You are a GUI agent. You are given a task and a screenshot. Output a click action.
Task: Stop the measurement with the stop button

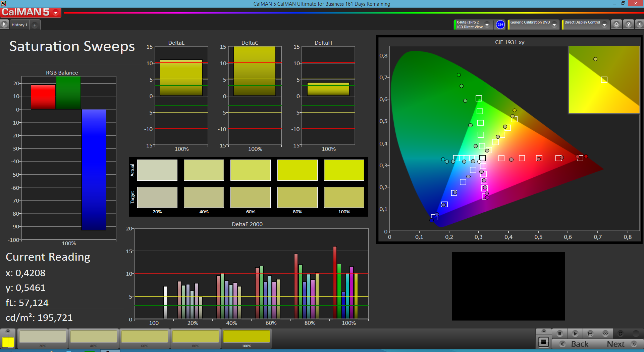(559, 334)
